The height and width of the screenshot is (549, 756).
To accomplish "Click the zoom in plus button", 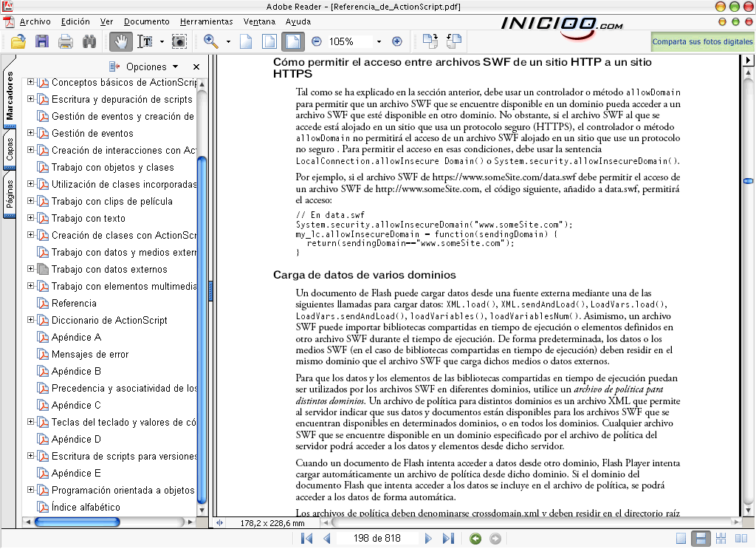I will tap(396, 41).
